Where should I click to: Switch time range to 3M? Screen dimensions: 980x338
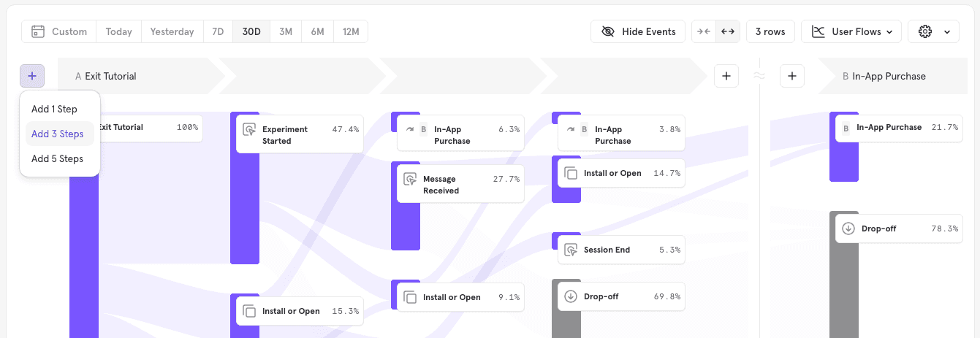(x=286, y=31)
